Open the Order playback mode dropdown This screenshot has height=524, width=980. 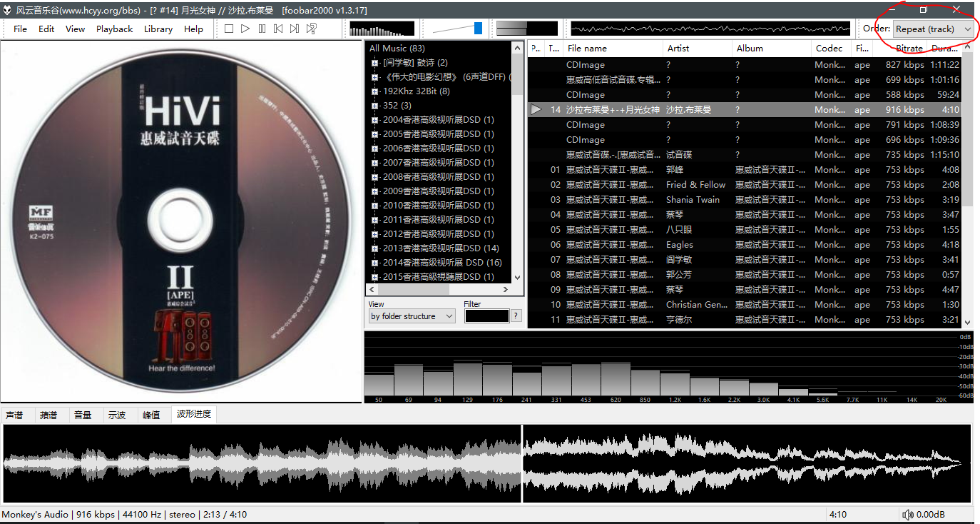coord(933,29)
